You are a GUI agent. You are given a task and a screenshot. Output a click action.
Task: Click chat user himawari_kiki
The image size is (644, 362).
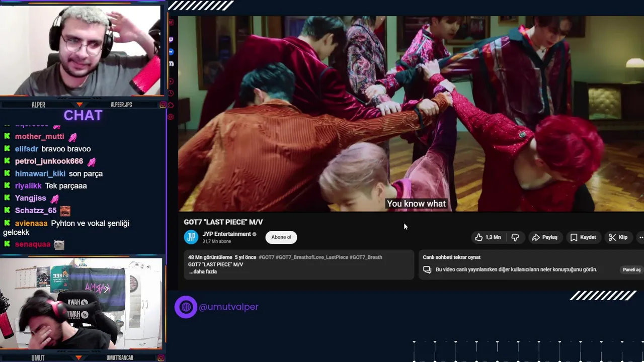coord(40,173)
